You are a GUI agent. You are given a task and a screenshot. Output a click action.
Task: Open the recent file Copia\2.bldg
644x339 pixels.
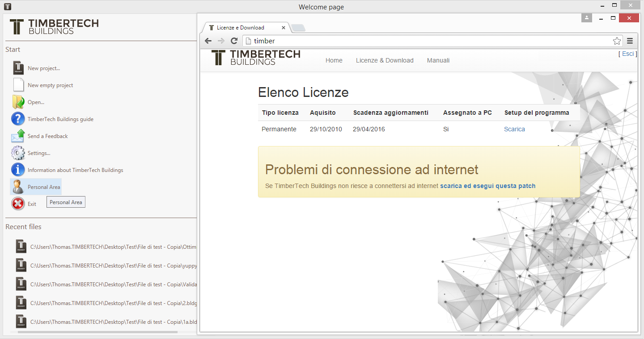pyautogui.click(x=106, y=303)
